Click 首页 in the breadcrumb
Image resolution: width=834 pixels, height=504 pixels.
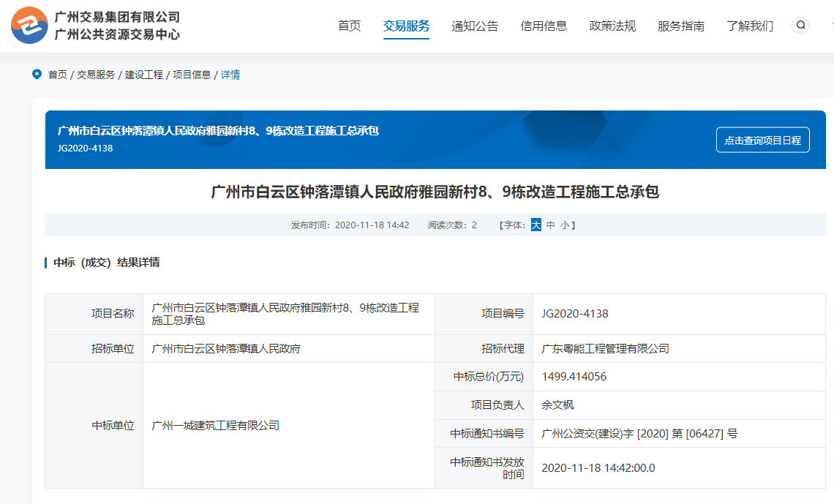(58, 75)
